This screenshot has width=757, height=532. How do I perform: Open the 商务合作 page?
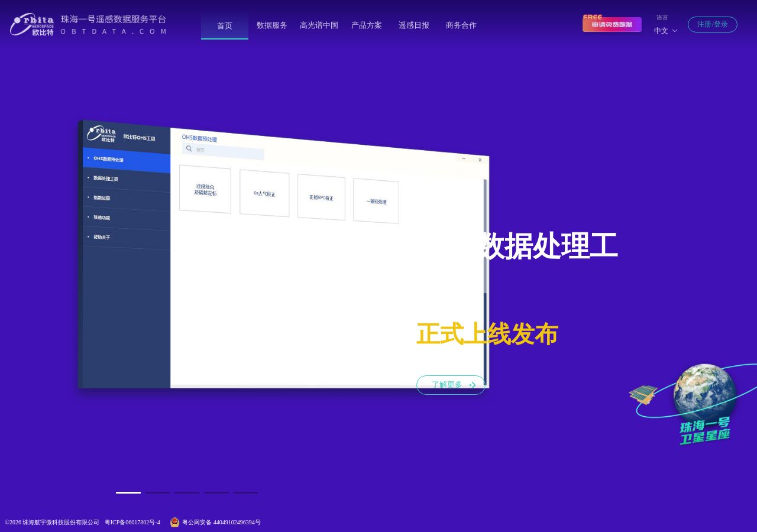pos(461,25)
